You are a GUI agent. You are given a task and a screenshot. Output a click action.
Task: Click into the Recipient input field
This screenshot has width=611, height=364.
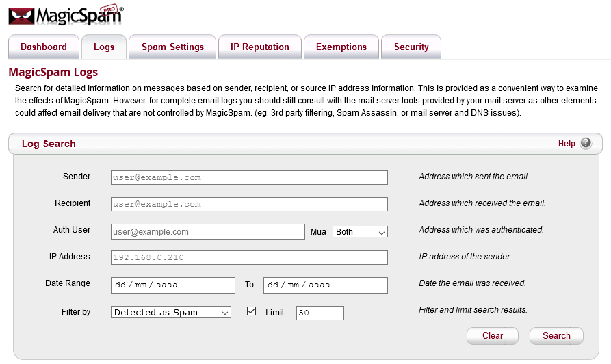(x=249, y=204)
